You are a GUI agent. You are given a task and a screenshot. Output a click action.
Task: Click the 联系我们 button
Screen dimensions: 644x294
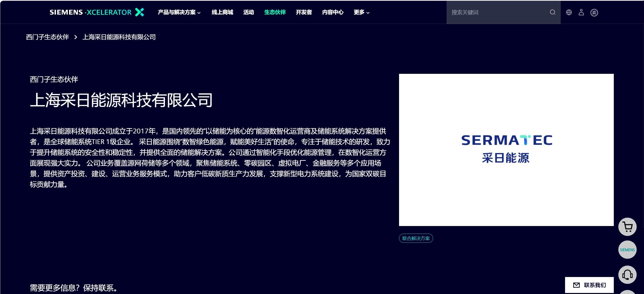(589, 285)
